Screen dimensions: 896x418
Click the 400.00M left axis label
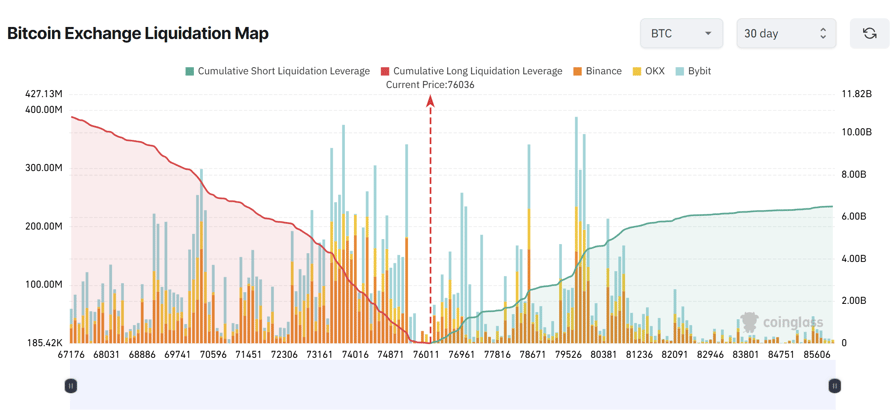(43, 109)
